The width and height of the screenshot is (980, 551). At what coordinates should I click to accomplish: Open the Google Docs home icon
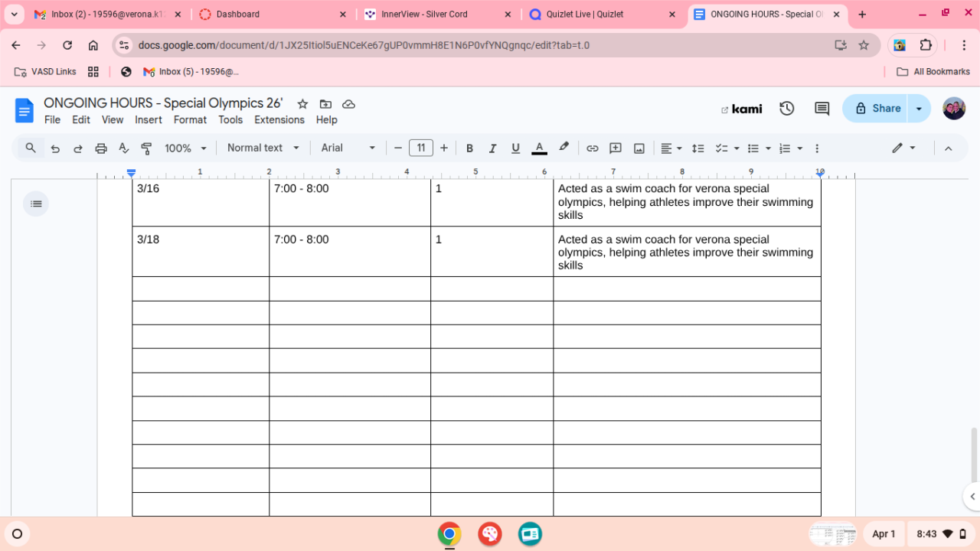[x=24, y=110]
